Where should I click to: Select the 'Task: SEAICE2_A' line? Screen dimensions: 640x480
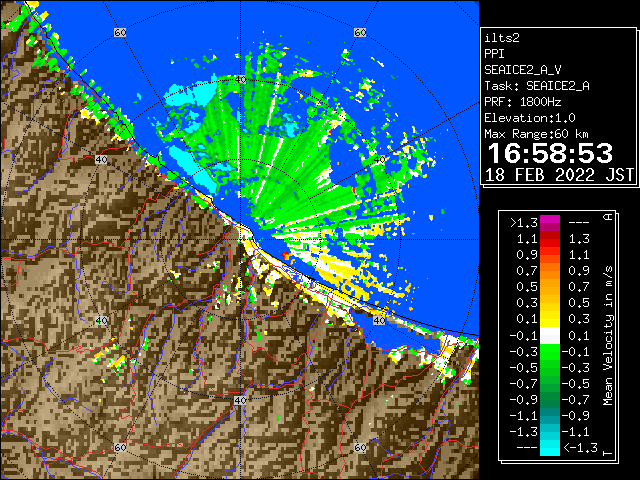(x=537, y=86)
